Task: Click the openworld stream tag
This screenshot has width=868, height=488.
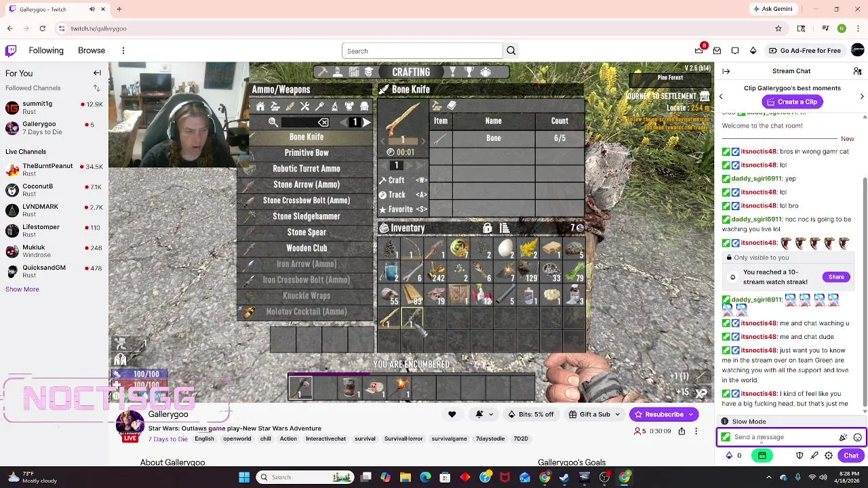Action: 237,439
